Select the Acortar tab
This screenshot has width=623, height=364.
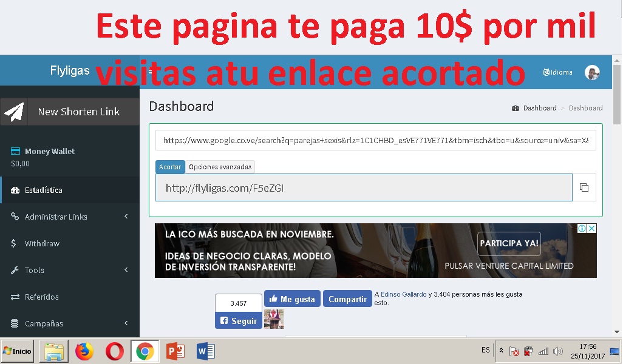[170, 167]
